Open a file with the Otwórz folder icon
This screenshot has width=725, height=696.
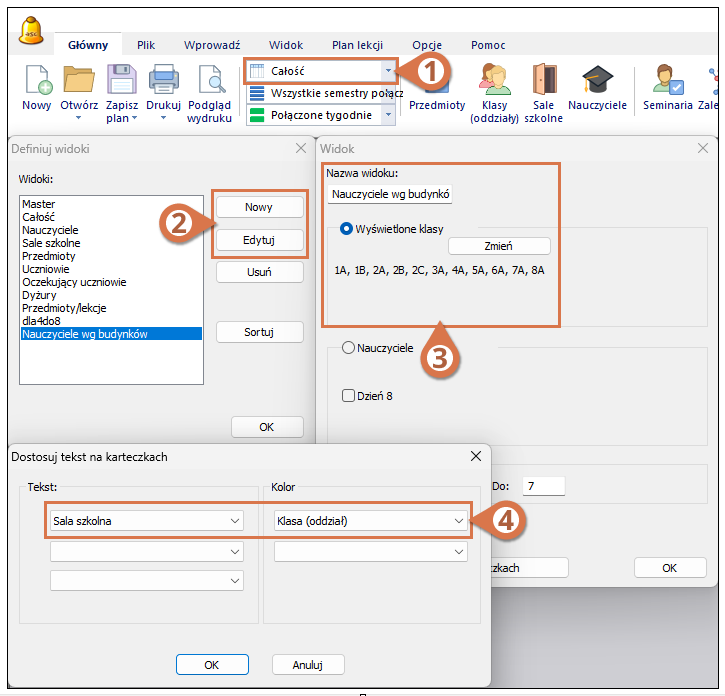pos(79,79)
